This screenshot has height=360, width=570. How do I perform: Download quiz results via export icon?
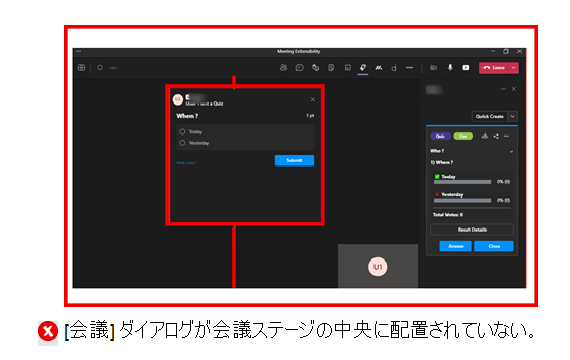[485, 136]
